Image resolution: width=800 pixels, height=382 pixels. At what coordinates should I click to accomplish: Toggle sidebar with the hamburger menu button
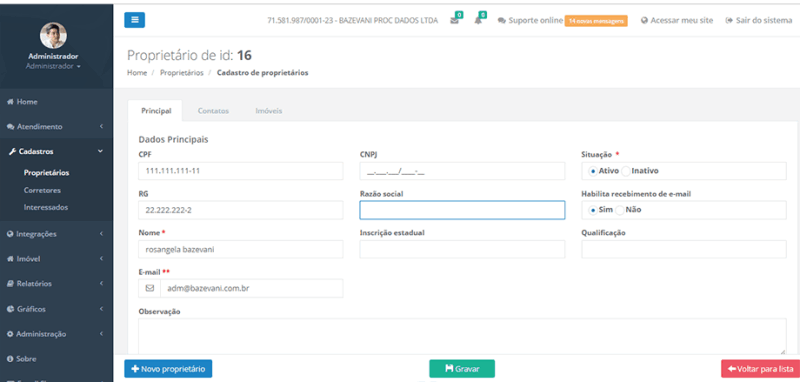(x=135, y=20)
